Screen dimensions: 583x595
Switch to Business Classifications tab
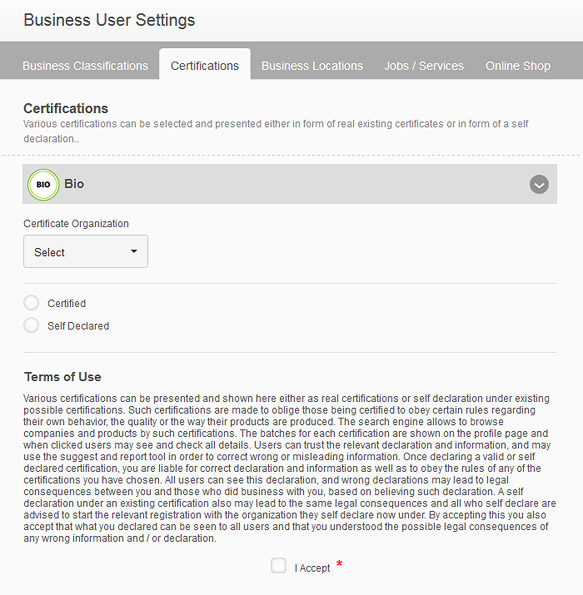pos(85,66)
